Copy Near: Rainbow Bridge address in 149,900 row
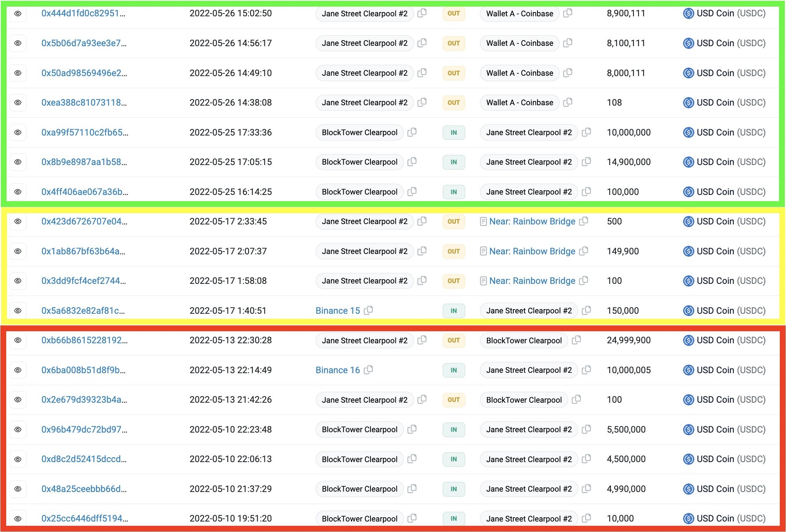Image resolution: width=786 pixels, height=532 pixels. (584, 251)
